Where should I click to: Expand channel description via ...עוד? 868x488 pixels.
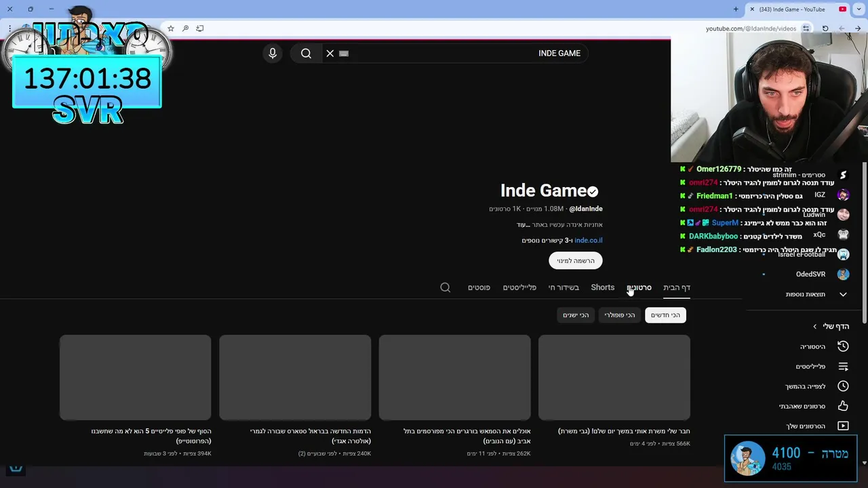(522, 225)
